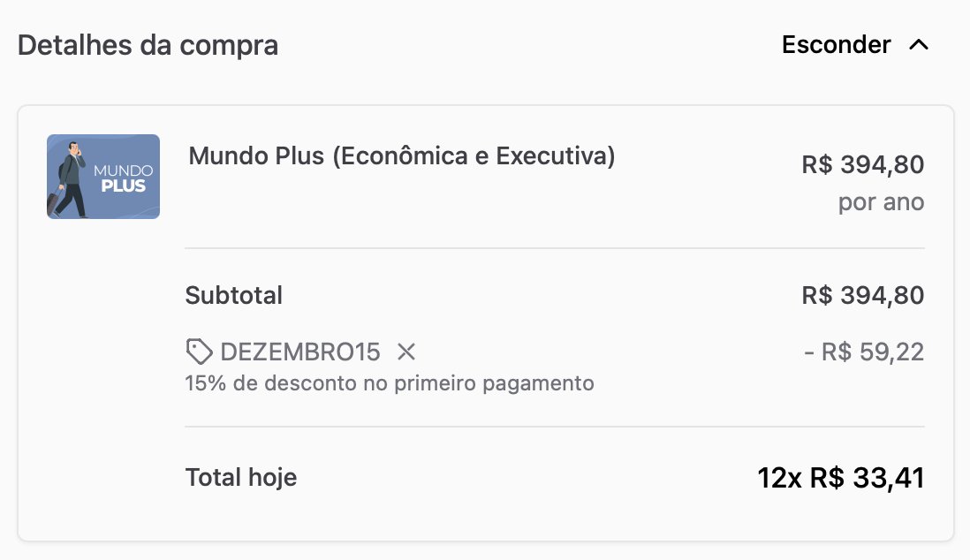
Task: Click the Total hoje label
Action: 241,478
